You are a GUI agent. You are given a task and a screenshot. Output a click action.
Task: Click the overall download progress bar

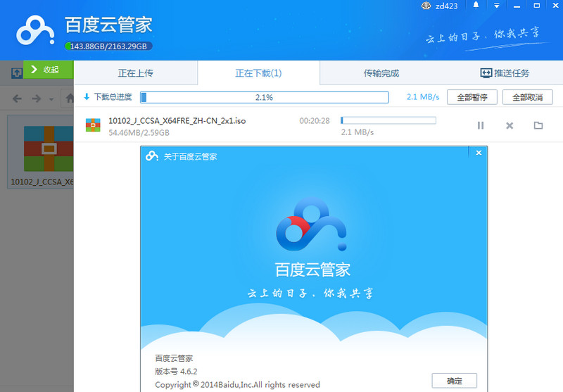click(x=264, y=97)
